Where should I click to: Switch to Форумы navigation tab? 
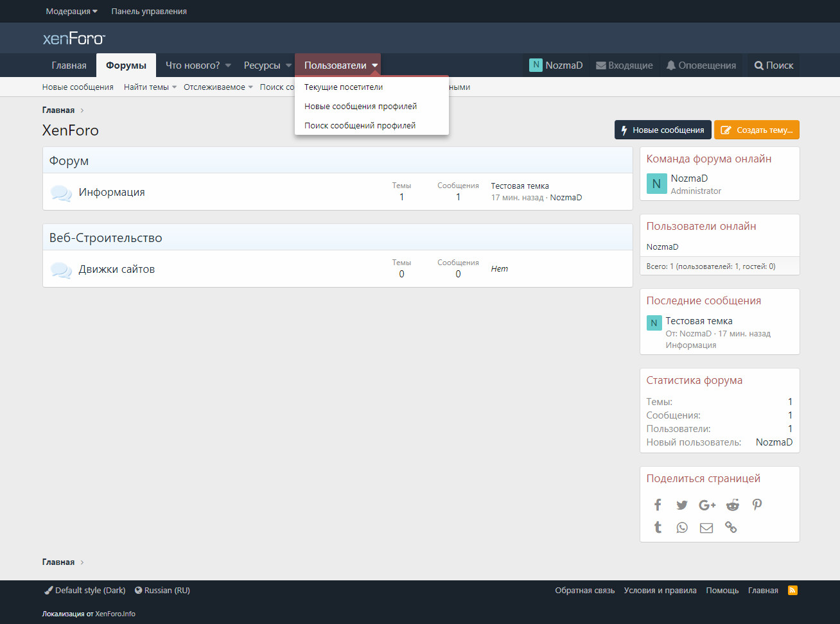[126, 65]
